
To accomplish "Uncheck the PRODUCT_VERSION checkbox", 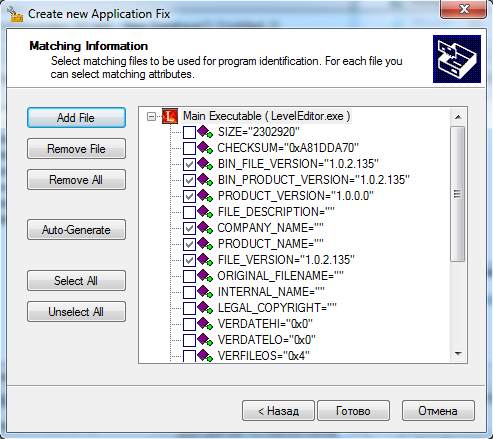I will point(189,196).
